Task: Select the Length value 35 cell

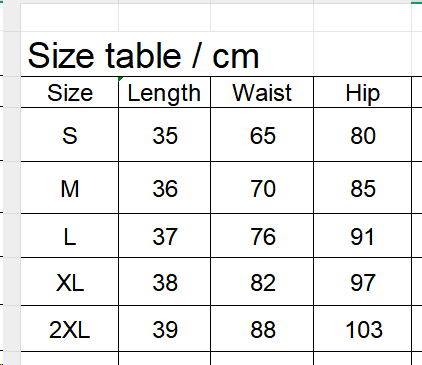Action: click(x=164, y=135)
